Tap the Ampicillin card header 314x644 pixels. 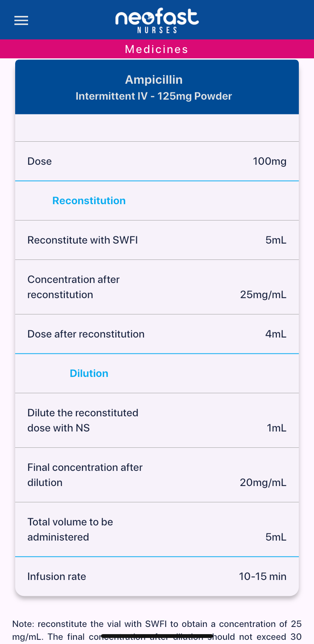[x=154, y=80]
